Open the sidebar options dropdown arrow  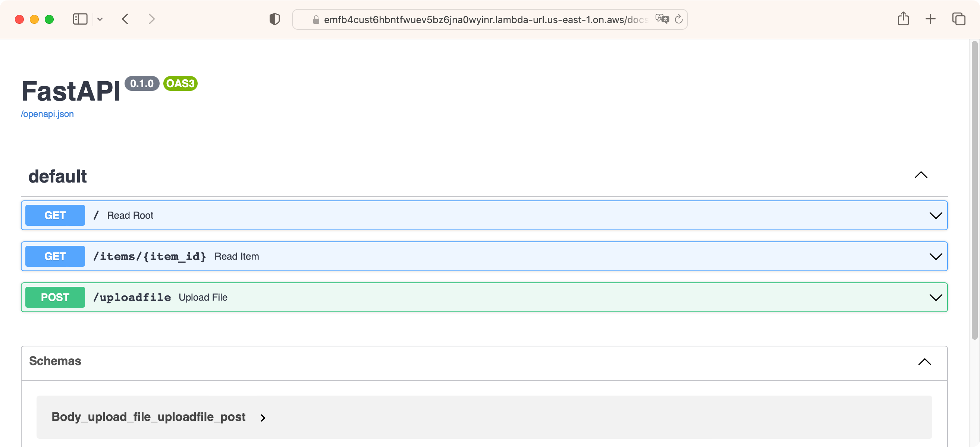pos(100,19)
